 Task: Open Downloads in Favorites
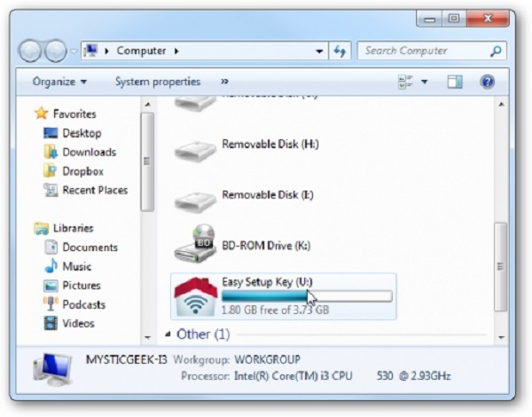(x=89, y=152)
